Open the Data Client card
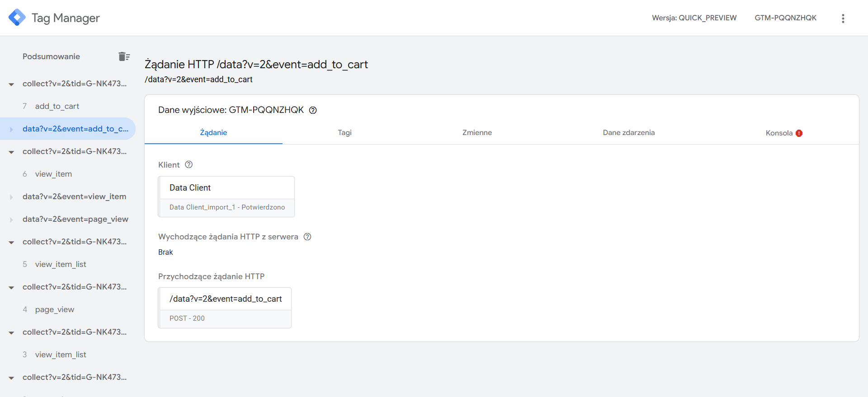868x397 pixels. 226,196
